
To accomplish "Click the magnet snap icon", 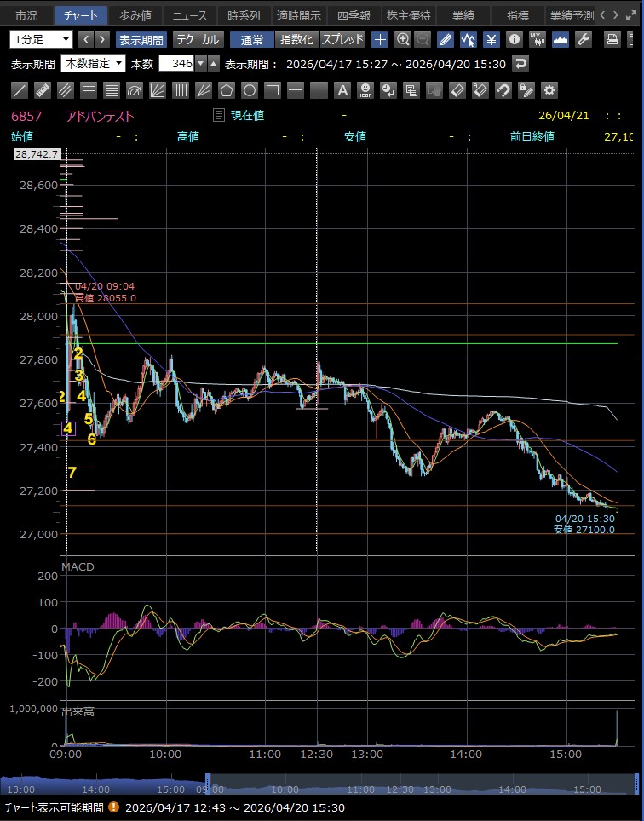I will [x=503, y=90].
